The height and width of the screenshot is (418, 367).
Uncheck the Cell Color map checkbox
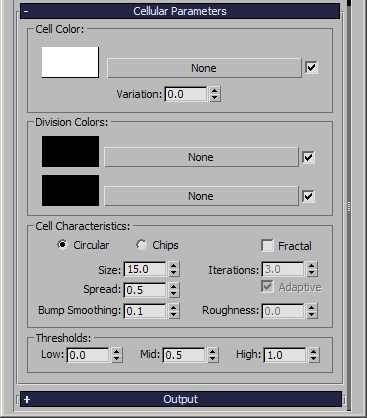pyautogui.click(x=311, y=68)
